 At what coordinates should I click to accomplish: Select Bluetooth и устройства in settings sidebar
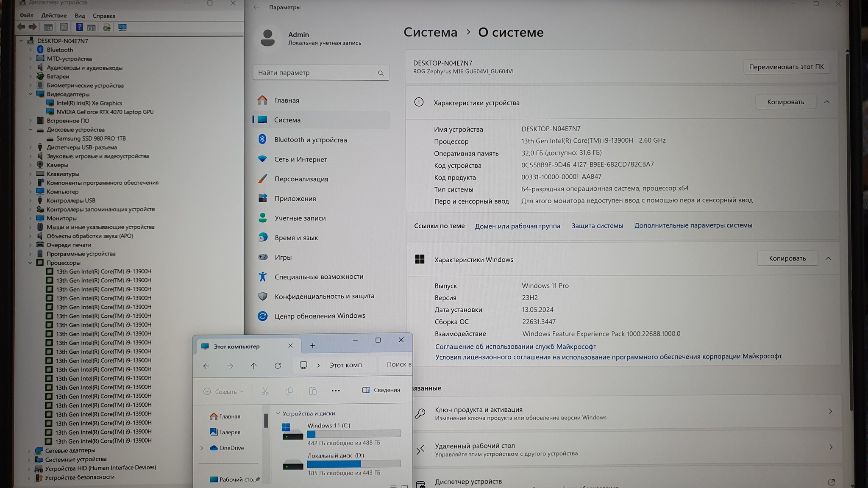pyautogui.click(x=310, y=140)
